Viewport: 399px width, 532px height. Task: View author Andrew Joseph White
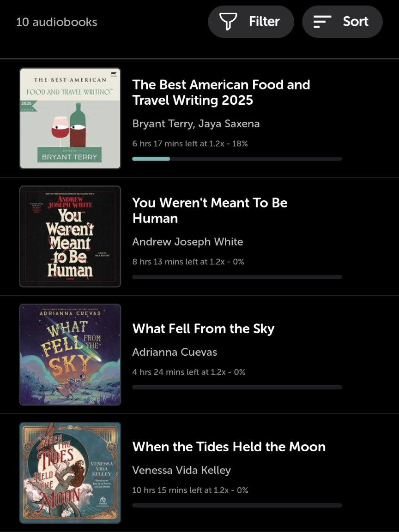tap(187, 242)
